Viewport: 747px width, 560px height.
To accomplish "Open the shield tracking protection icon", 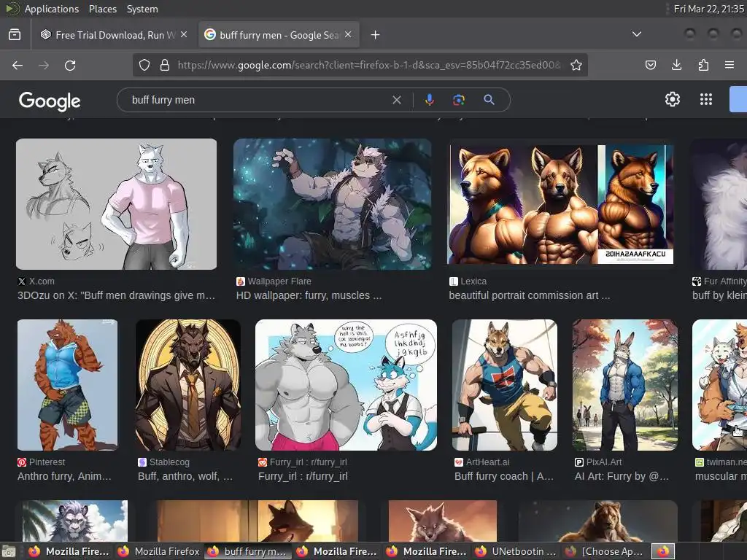I will tap(144, 65).
